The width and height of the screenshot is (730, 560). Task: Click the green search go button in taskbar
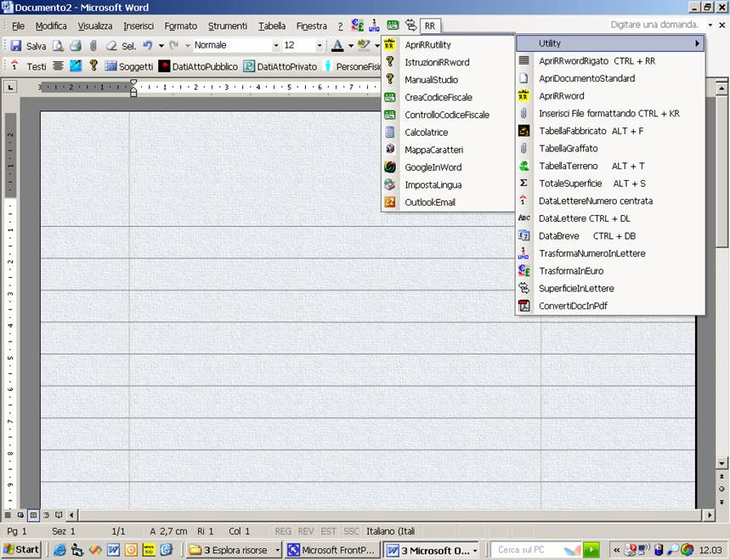point(591,550)
